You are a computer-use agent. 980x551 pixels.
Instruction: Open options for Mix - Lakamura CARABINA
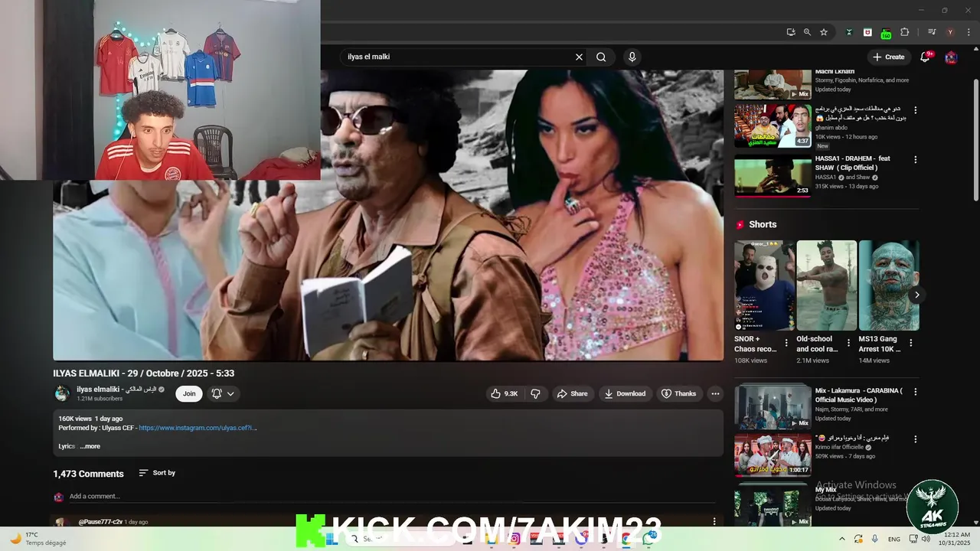[915, 392]
